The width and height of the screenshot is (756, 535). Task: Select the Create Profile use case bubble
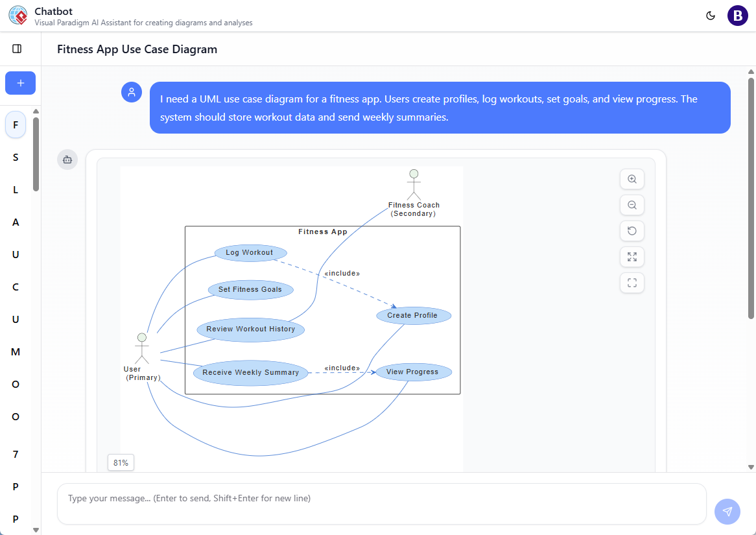[x=413, y=315]
